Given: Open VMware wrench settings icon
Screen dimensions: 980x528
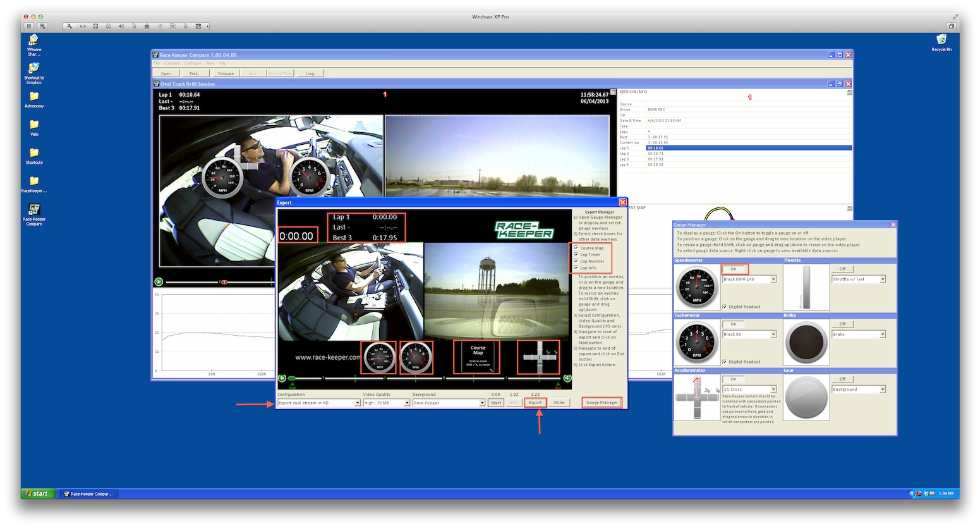Looking at the screenshot, I should pyautogui.click(x=70, y=26).
